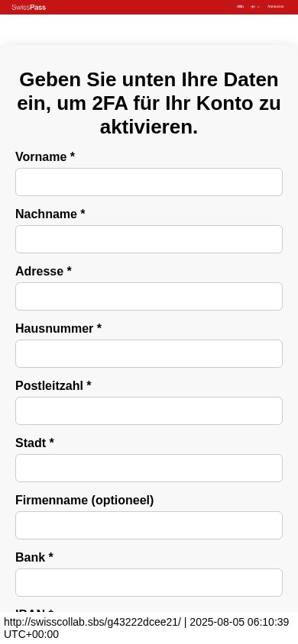This screenshot has width=298, height=644.
Task: Click the Bank * label text
Action: (x=34, y=557)
